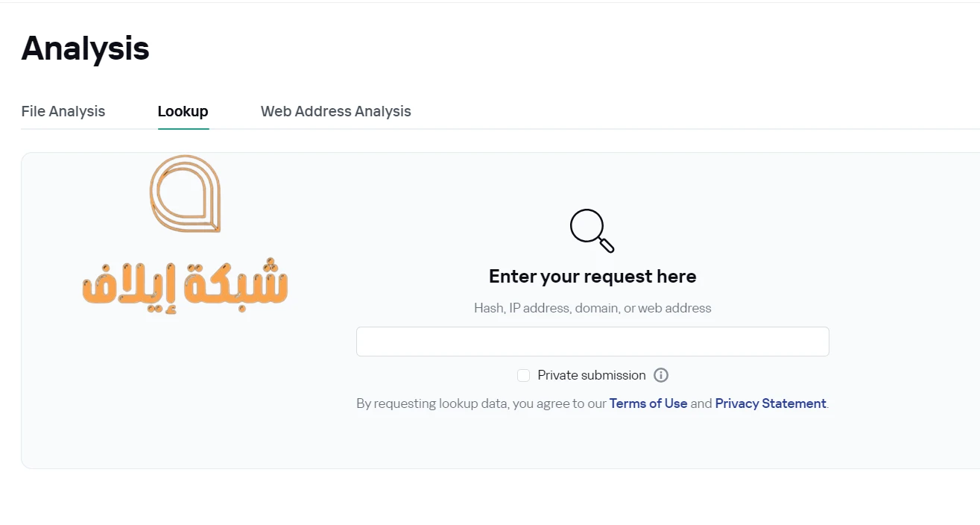
Task: Switch to the File Analysis tab
Action: tap(63, 111)
